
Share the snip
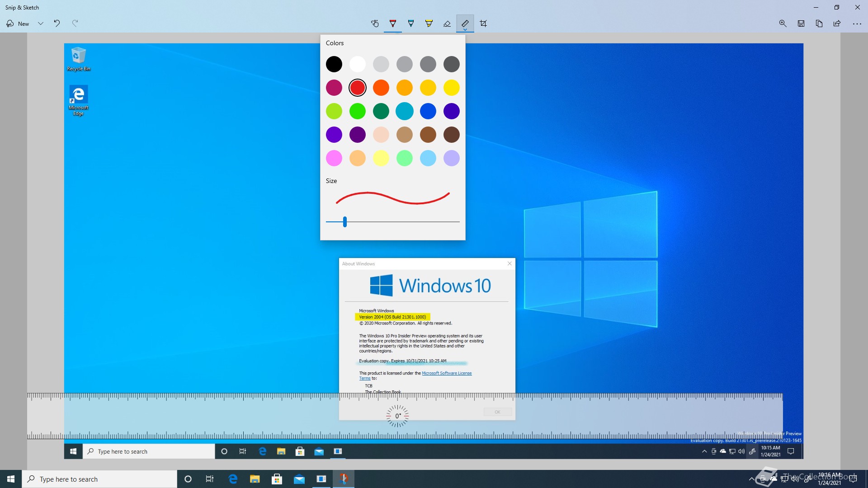click(x=837, y=23)
